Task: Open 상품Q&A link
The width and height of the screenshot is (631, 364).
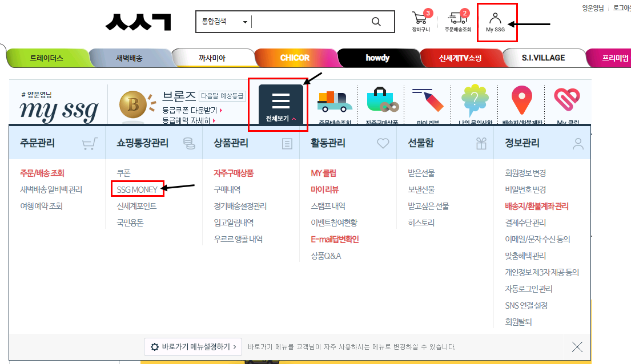Action: tap(326, 256)
